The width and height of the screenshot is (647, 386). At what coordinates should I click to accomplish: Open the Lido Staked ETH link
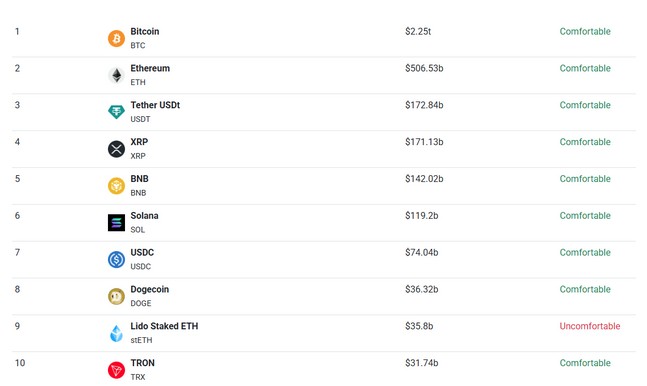click(x=164, y=326)
